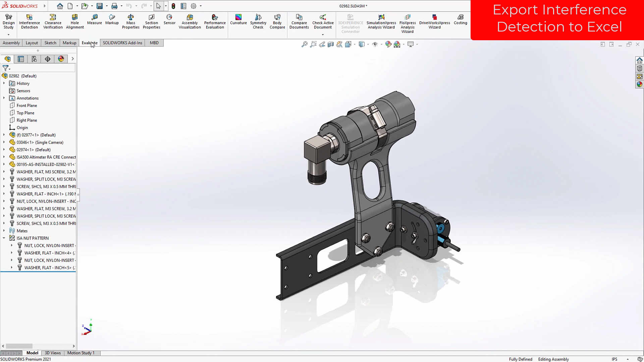644x362 pixels.
Task: Click the feature tree horizontal scrollbar
Action: (19, 346)
